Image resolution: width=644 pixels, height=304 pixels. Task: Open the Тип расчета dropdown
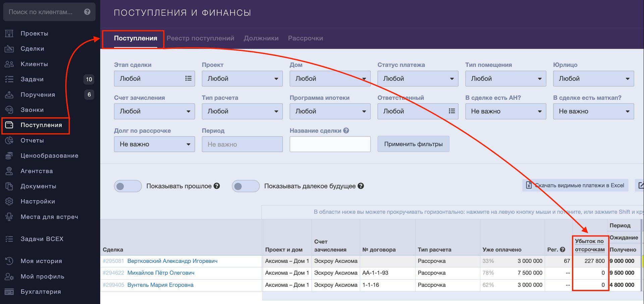tap(242, 111)
